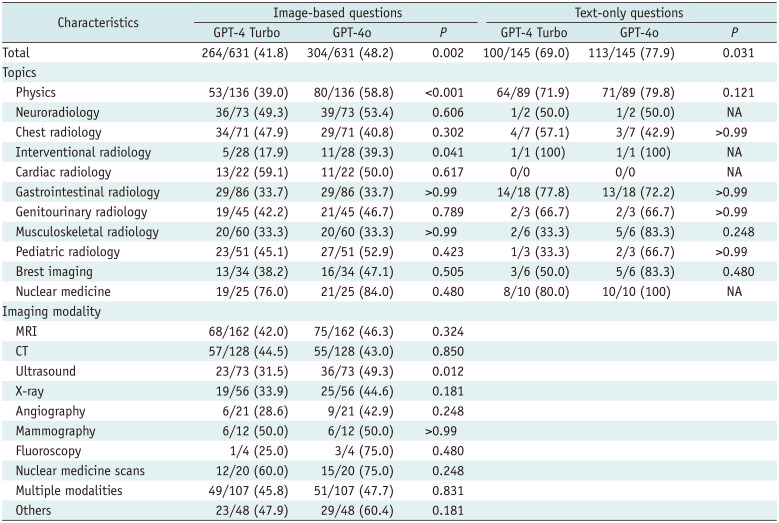Select the Nuclear medicine scans row label
779x523 pixels.
click(x=80, y=471)
